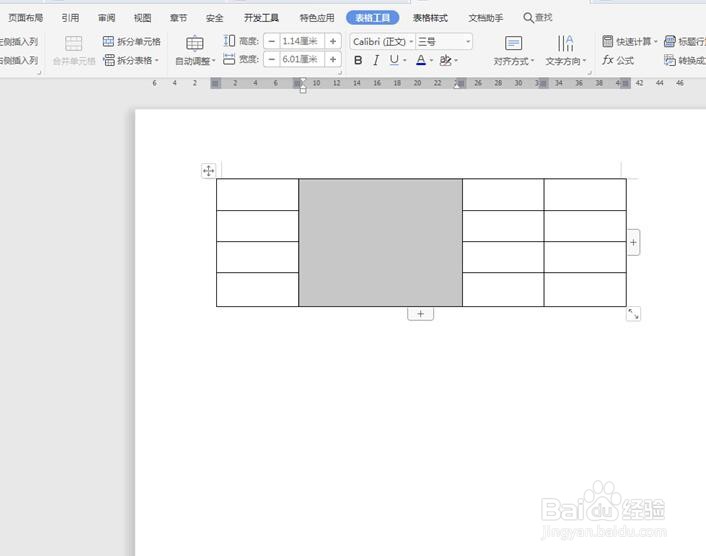This screenshot has width=706, height=556.
Task: Click the 查找 search icon
Action: click(528, 18)
